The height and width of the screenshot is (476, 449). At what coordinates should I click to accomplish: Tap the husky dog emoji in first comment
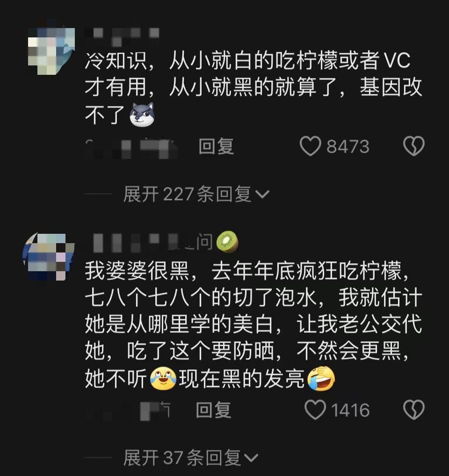[x=142, y=115]
